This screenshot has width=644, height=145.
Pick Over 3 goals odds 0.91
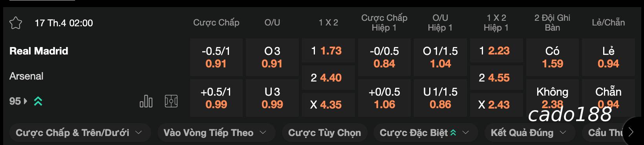coord(272,57)
